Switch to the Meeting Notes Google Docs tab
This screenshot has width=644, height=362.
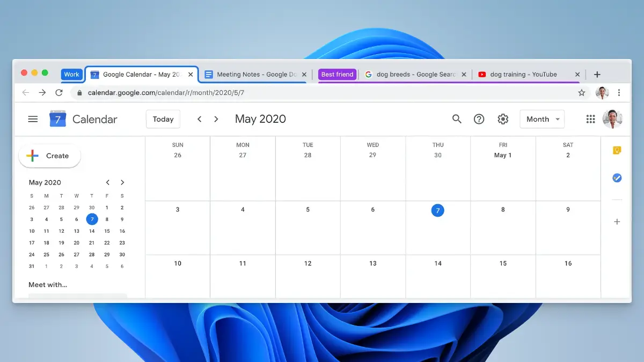click(252, 75)
